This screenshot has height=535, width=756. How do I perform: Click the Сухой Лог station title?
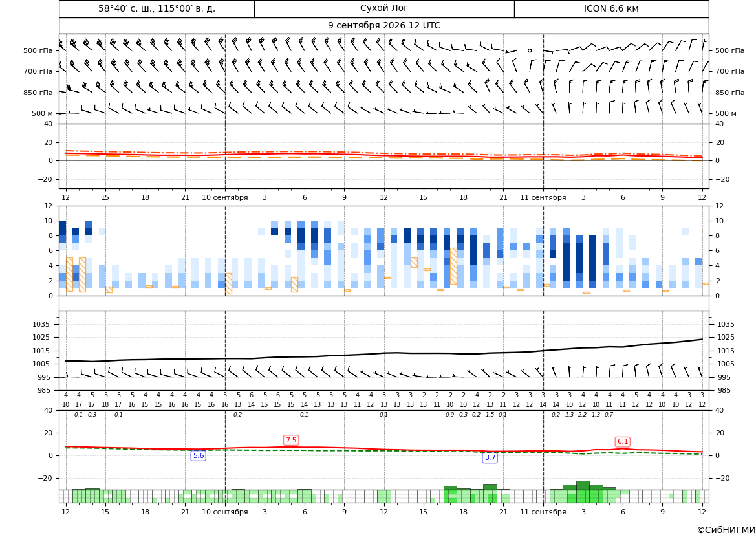pos(384,8)
